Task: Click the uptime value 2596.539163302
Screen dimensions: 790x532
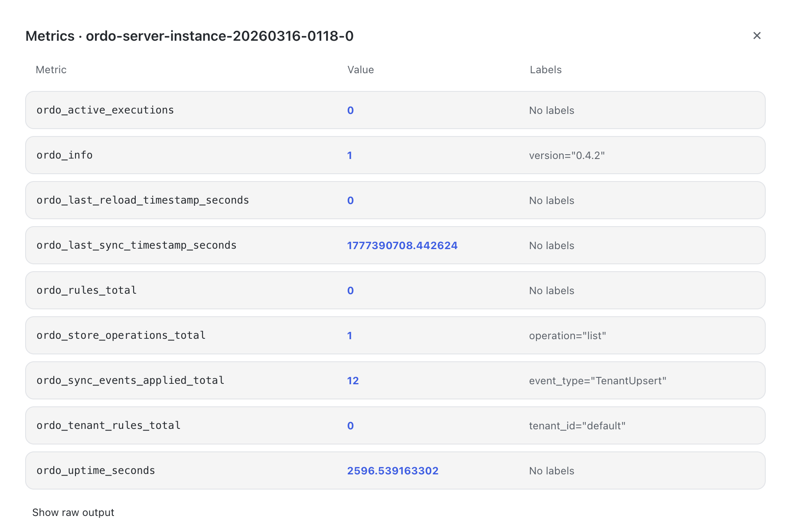Action: click(392, 470)
